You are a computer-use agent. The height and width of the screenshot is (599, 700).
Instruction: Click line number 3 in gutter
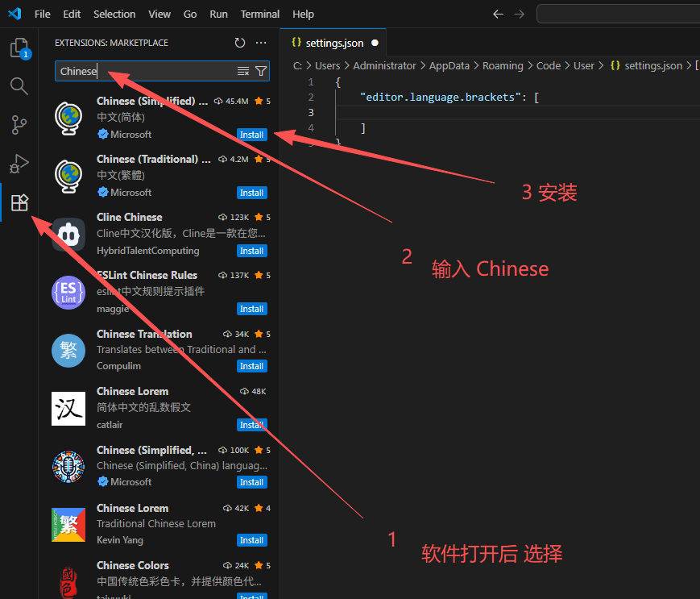tap(311, 113)
